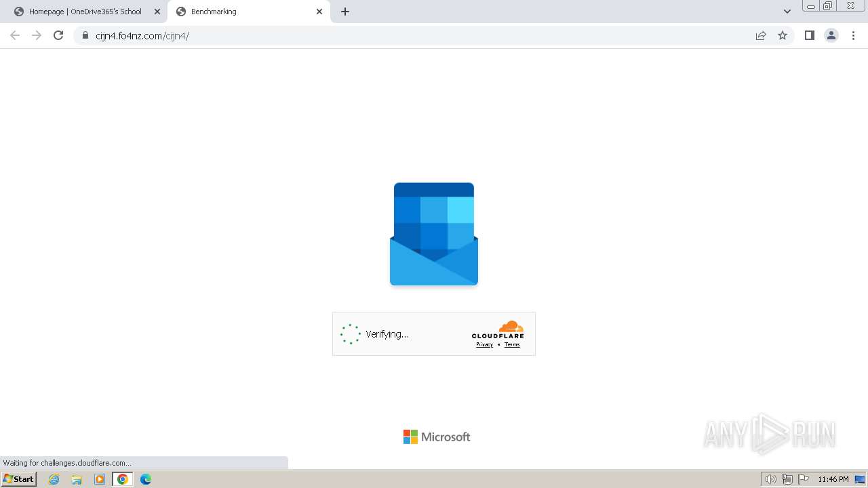The width and height of the screenshot is (868, 488).
Task: Click the address bar URL
Action: (142, 36)
